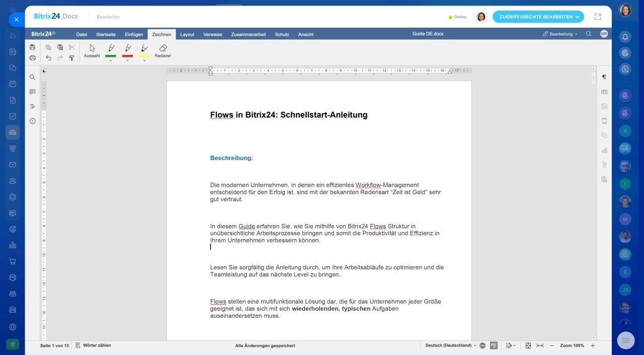Toggle the yellow highlighter drawing tool
644x355 pixels.
(144, 49)
